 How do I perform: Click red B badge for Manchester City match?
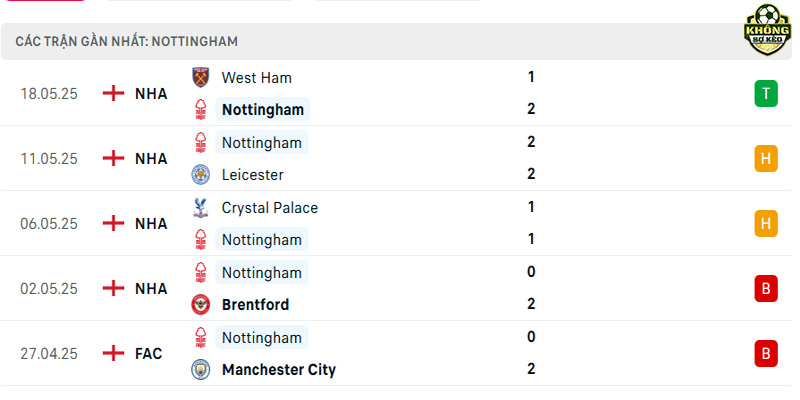[x=766, y=354]
